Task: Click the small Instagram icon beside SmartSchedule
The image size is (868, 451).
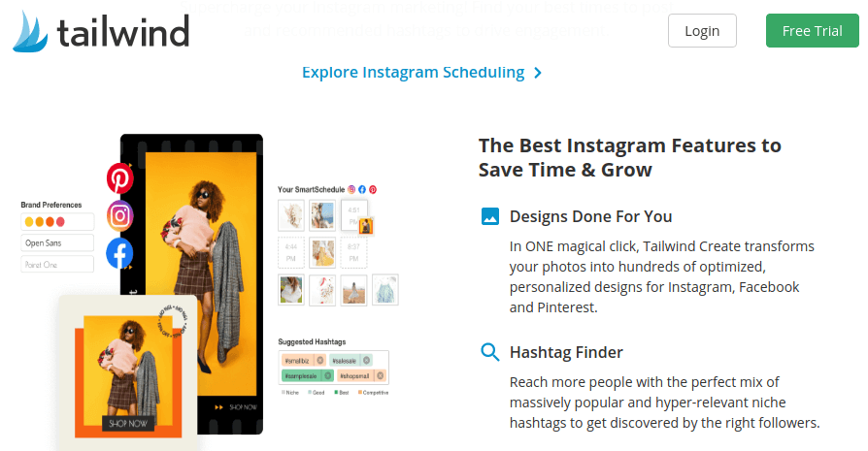Action: 351,189
